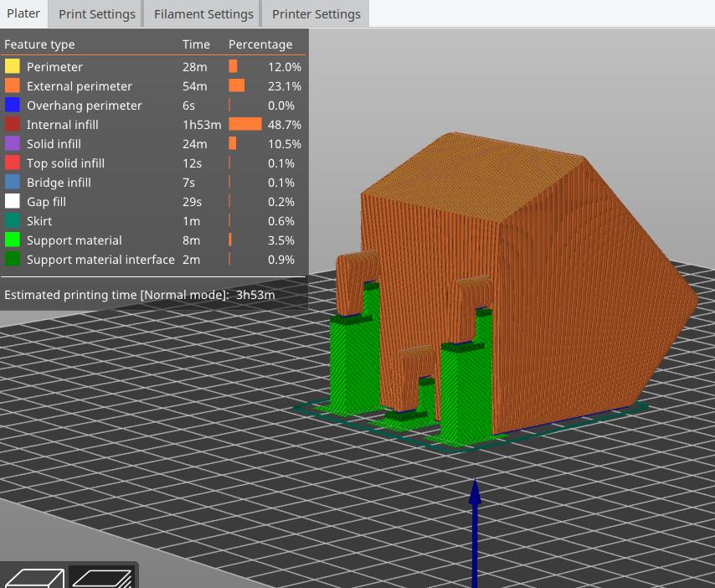The height and width of the screenshot is (588, 715).
Task: Click the 'Skirt' feature label
Action: pos(39,221)
